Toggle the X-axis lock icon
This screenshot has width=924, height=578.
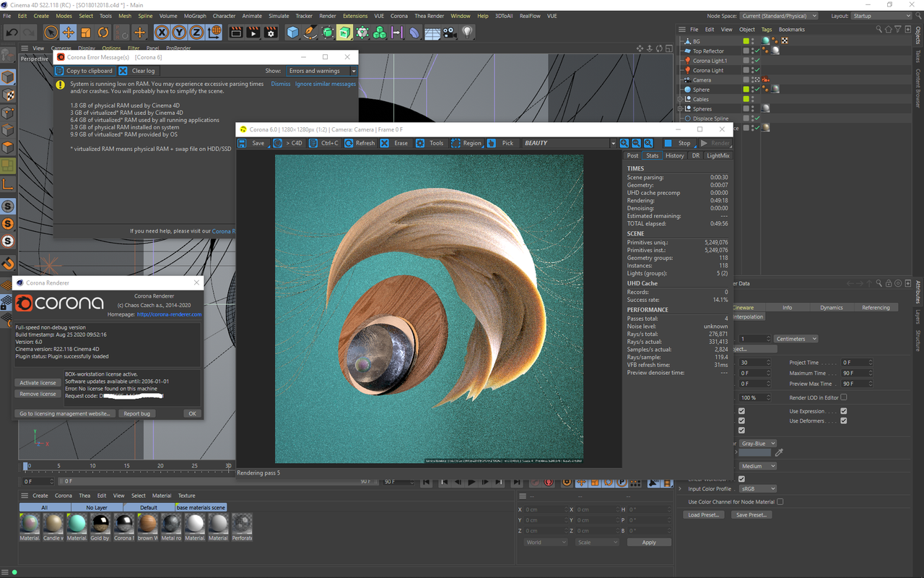pos(162,33)
